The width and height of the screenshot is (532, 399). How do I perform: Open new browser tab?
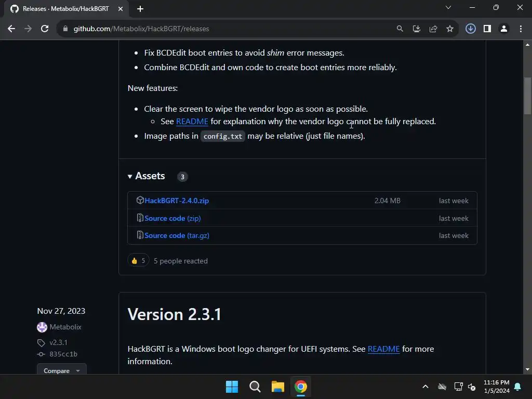[140, 9]
